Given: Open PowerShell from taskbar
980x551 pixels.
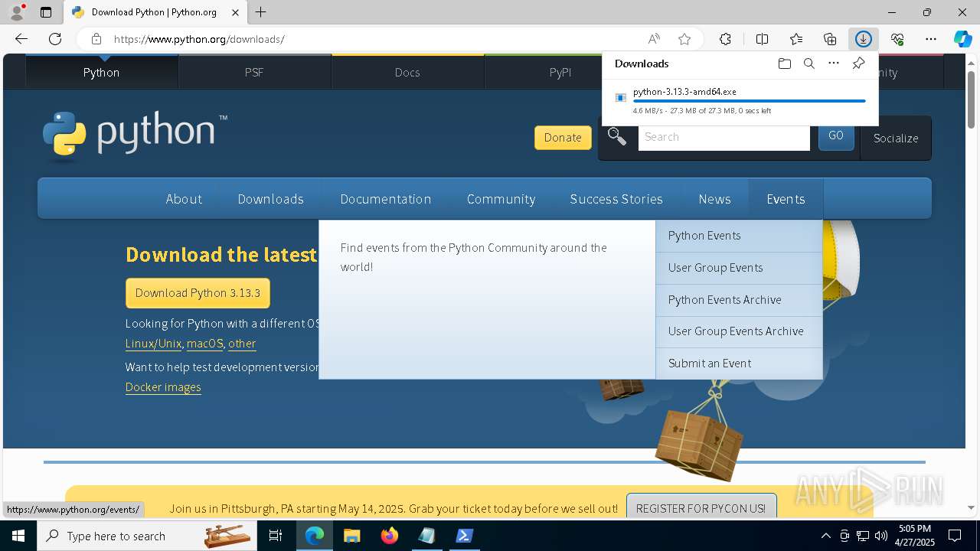Looking at the screenshot, I should point(464,536).
